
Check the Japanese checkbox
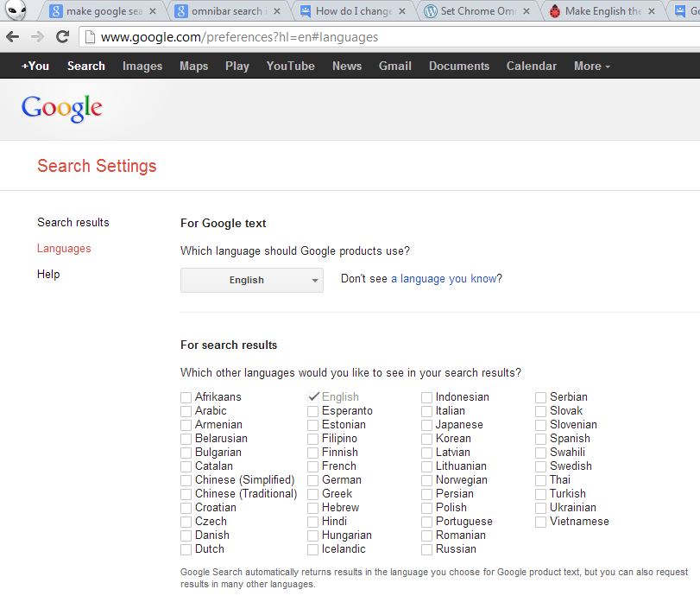tap(426, 425)
